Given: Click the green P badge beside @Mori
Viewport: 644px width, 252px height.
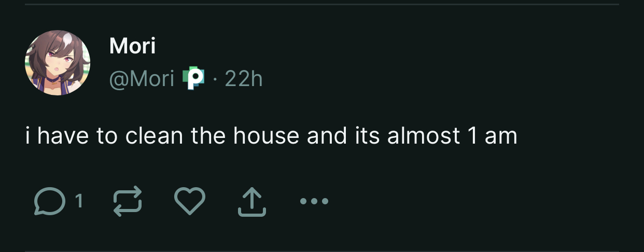Looking at the screenshot, I should point(193,79).
